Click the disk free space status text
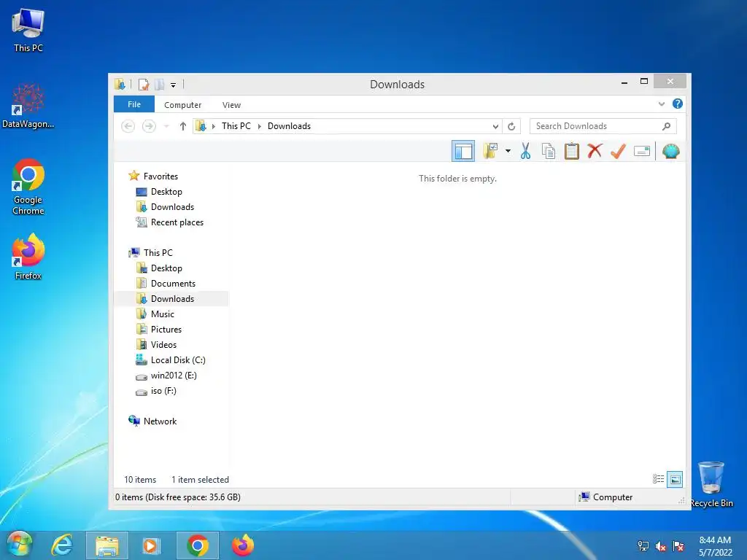Viewport: 747px width, 560px height. [x=178, y=497]
